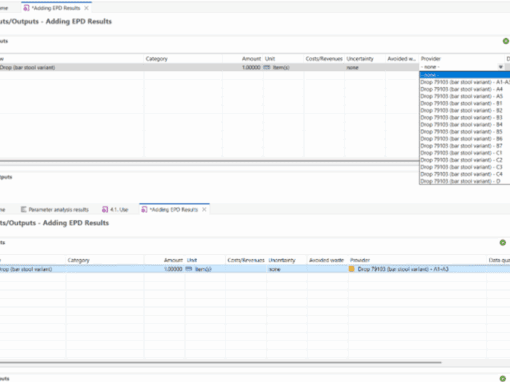Click the lower Category column header

click(105, 260)
